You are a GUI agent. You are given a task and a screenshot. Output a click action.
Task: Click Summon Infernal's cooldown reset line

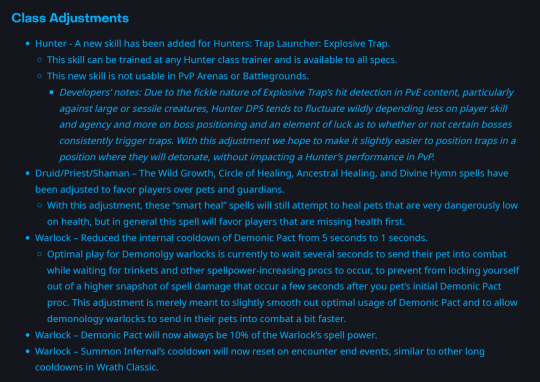(260, 359)
